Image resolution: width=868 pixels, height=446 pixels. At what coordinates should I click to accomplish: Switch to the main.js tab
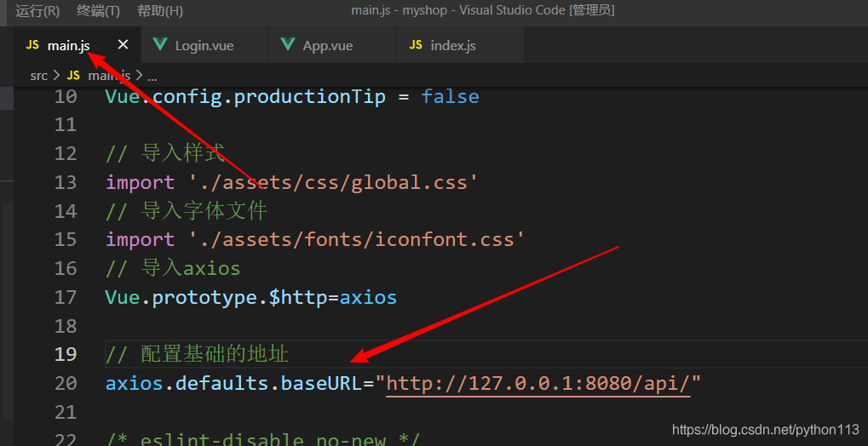[78, 45]
